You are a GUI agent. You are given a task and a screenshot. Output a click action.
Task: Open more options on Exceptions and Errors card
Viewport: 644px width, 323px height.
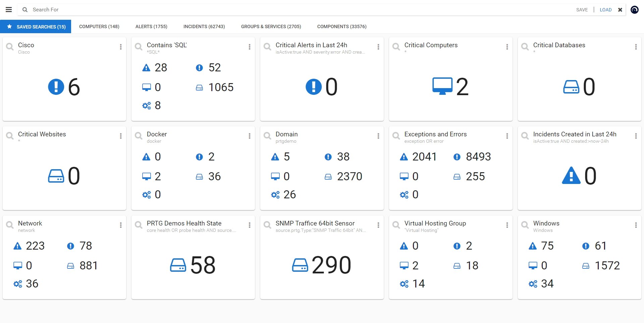point(507,136)
